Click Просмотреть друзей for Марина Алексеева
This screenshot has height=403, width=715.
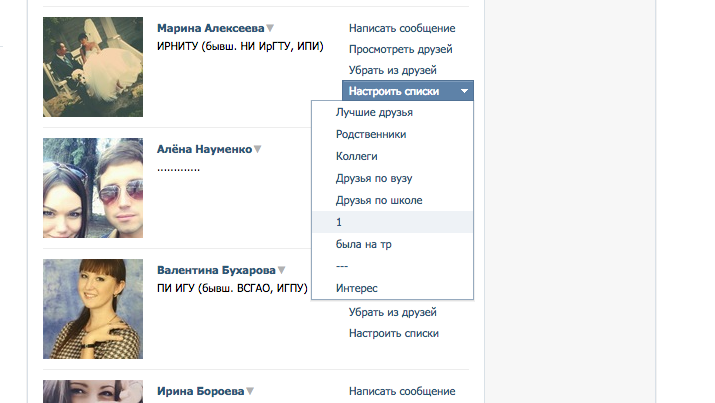[x=400, y=49]
